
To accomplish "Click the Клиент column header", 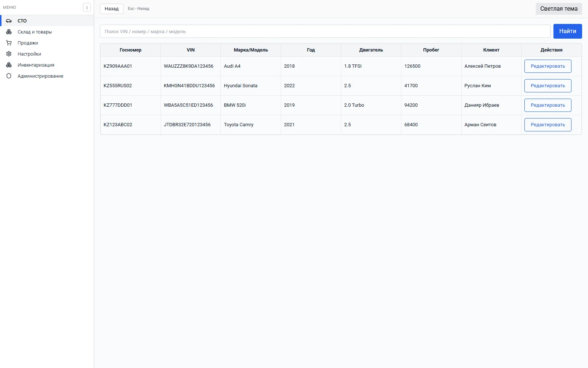I will point(491,50).
